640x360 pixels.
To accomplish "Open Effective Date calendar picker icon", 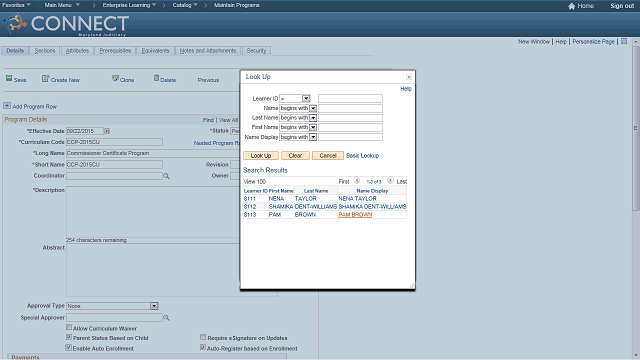I will [107, 131].
